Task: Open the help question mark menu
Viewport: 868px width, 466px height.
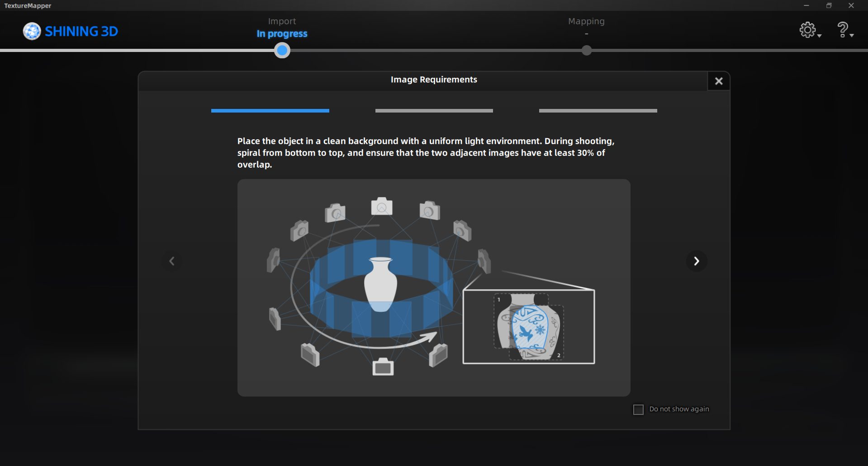Action: pyautogui.click(x=842, y=30)
